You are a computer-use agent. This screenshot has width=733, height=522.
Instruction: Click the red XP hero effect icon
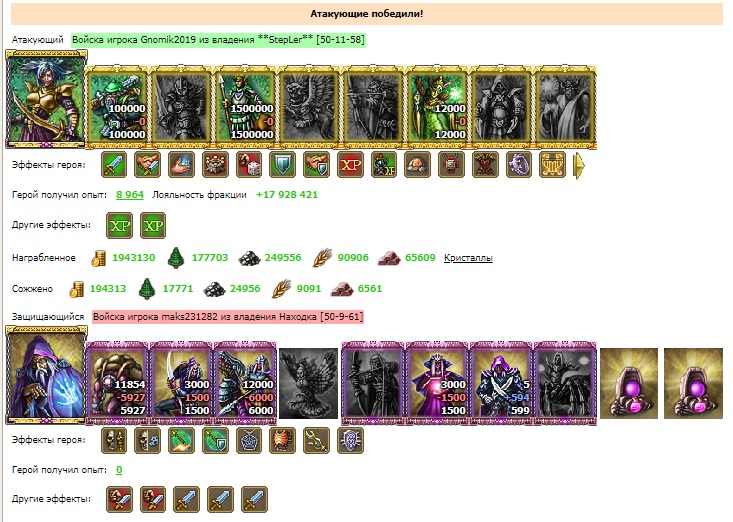(350, 164)
